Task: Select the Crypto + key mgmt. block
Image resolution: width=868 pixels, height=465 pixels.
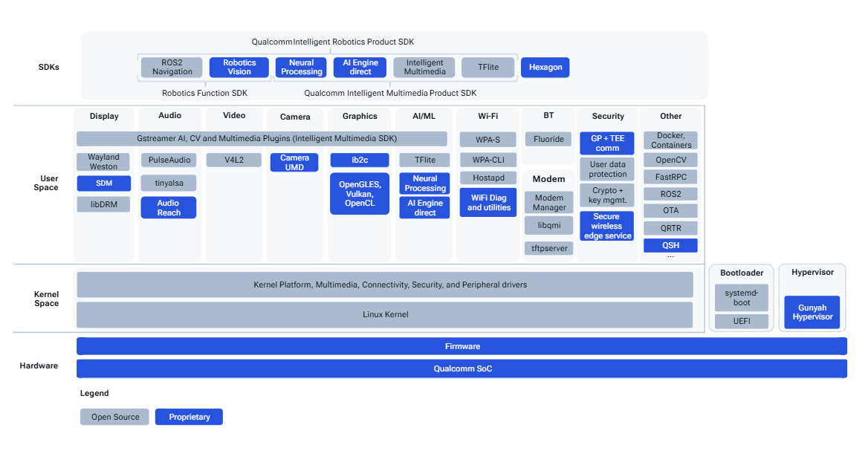Action: (607, 195)
